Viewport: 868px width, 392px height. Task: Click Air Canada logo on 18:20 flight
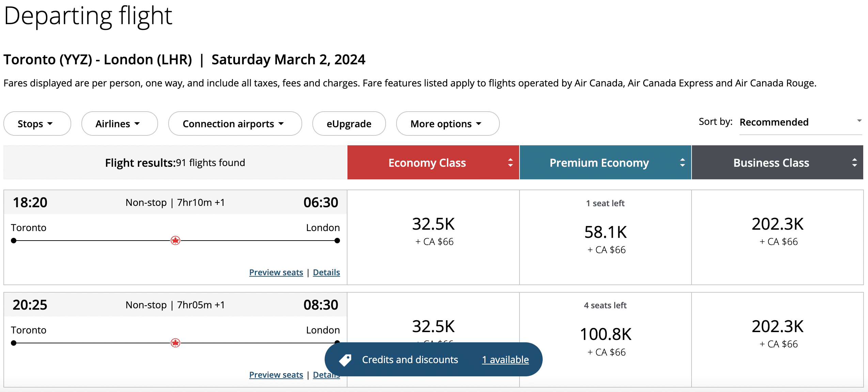pyautogui.click(x=175, y=241)
